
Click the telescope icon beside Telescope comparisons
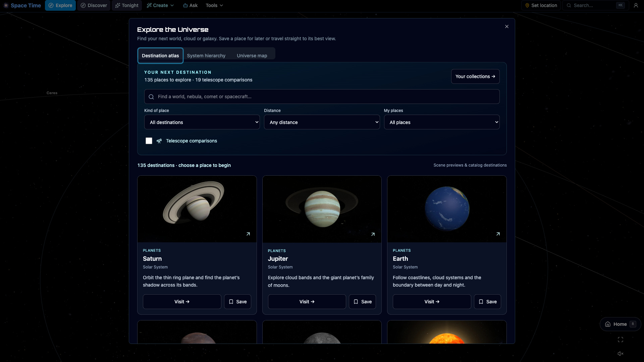159,141
